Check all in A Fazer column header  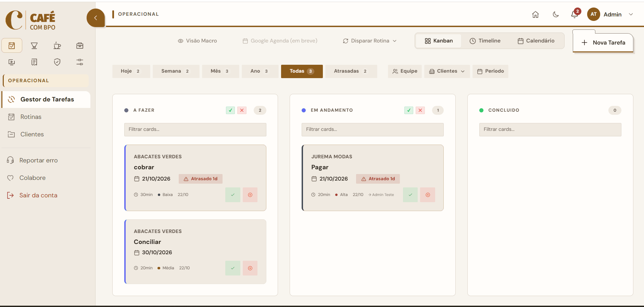[230, 110]
